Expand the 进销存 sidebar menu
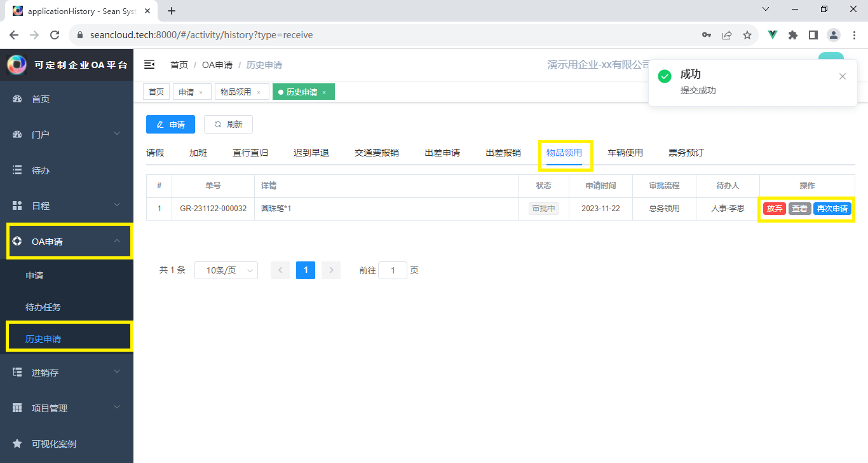 click(x=117, y=372)
